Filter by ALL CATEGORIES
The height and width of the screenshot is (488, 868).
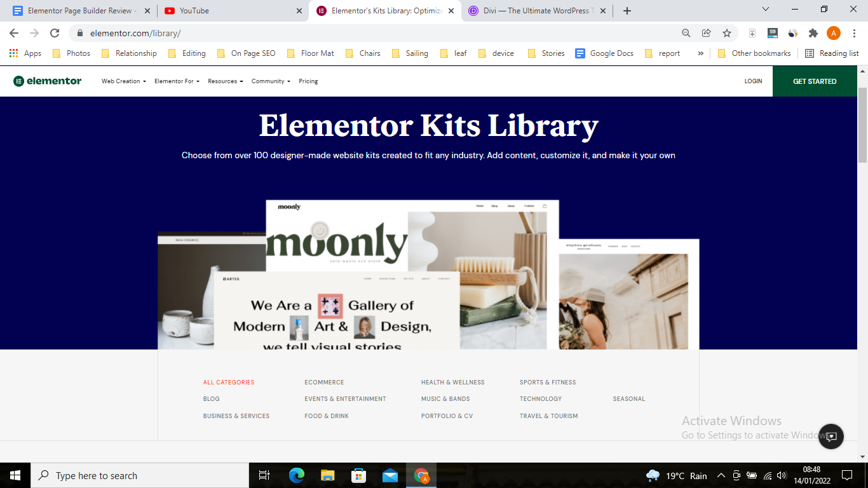[x=229, y=383]
